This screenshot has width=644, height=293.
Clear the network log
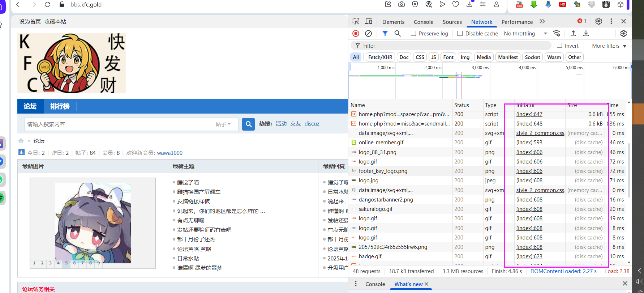point(368,34)
